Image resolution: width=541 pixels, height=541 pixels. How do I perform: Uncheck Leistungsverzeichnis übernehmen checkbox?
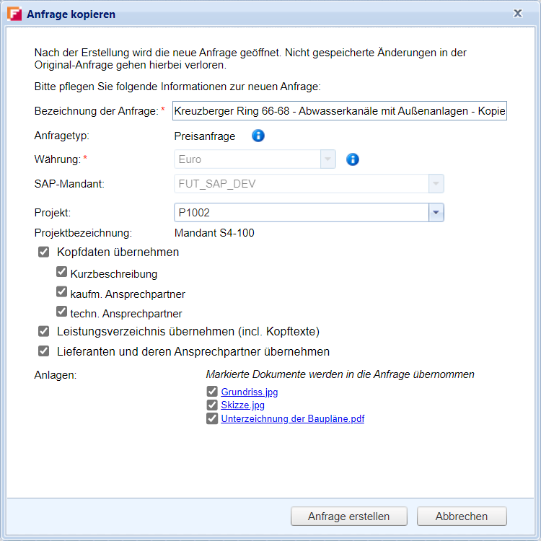tap(43, 331)
